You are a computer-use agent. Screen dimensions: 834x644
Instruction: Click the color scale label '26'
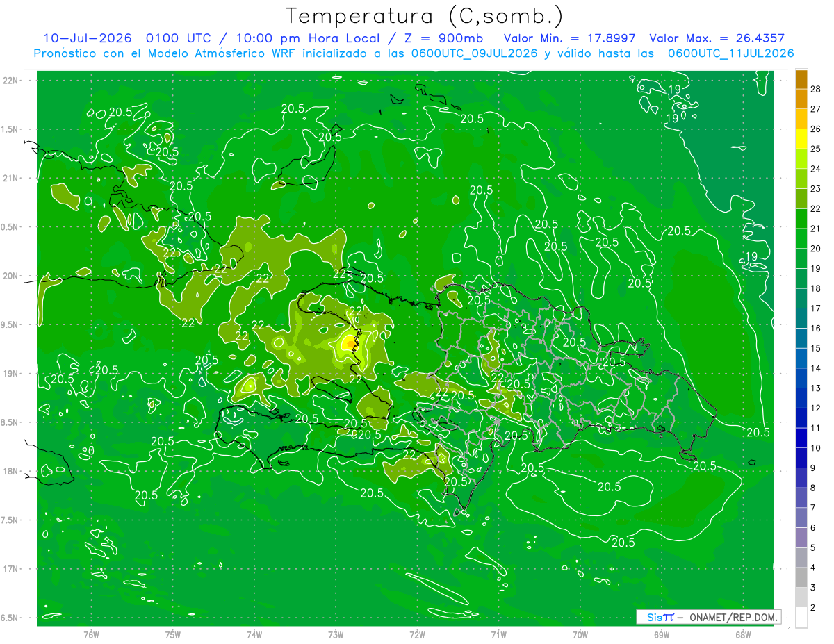click(x=816, y=129)
